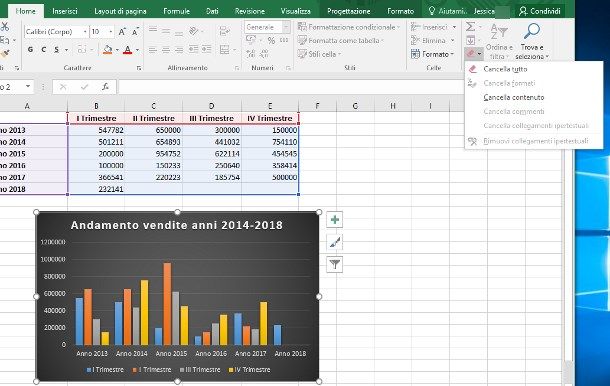The height and width of the screenshot is (386, 610).
Task: Select Cancella contenuto menu entry
Action: [514, 97]
